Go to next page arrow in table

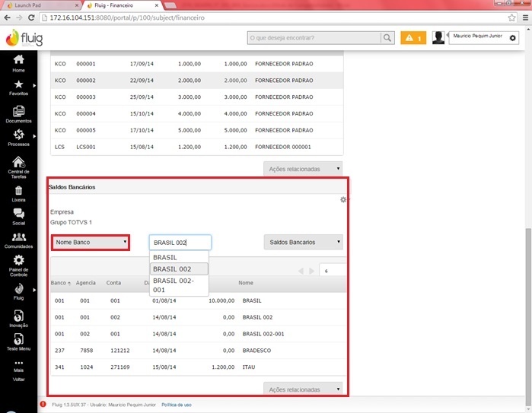tap(311, 271)
